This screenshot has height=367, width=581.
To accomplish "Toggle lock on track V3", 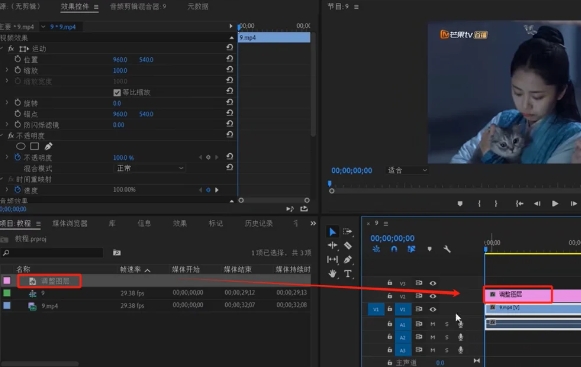I will click(x=390, y=283).
